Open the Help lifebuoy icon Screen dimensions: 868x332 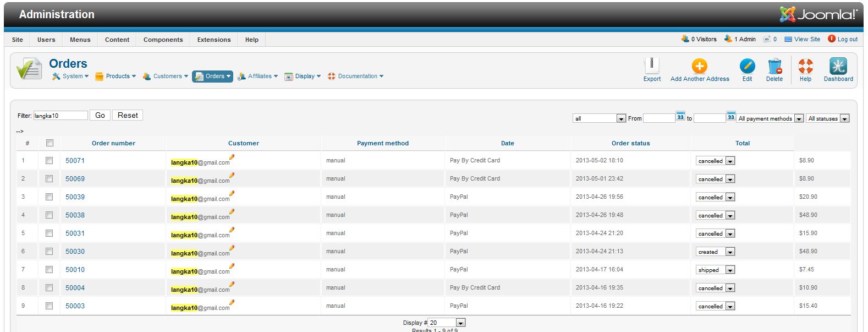tap(805, 66)
